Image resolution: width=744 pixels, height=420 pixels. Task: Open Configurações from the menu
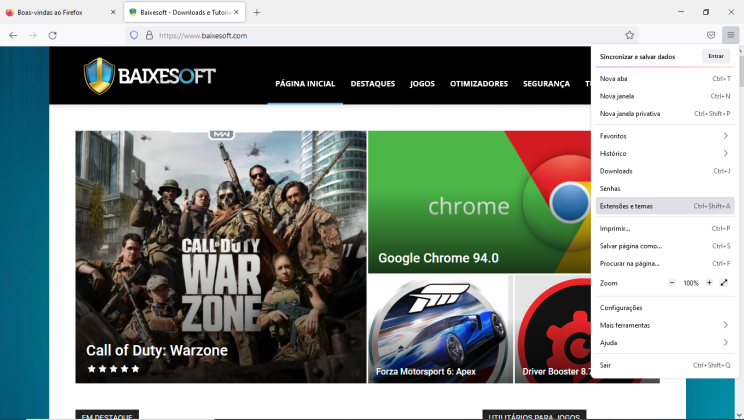pos(665,308)
